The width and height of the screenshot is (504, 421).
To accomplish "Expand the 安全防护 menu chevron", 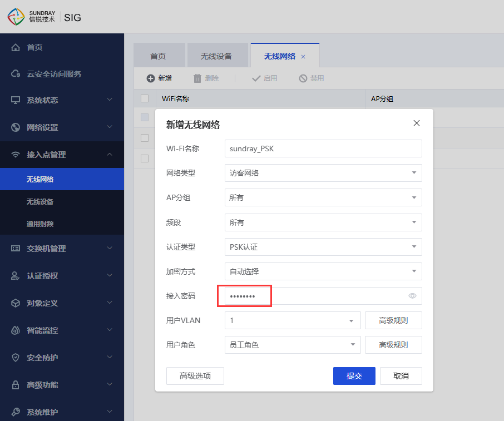I will pos(110,358).
